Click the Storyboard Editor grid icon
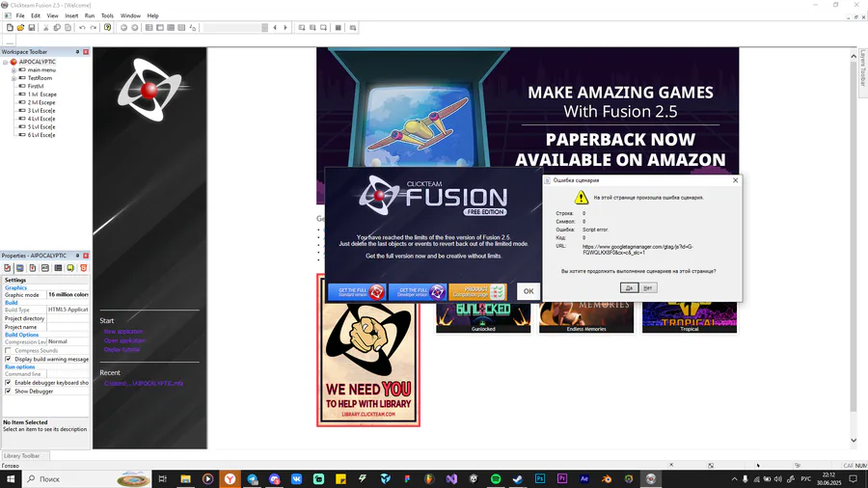This screenshot has height=488, width=868. tap(149, 28)
